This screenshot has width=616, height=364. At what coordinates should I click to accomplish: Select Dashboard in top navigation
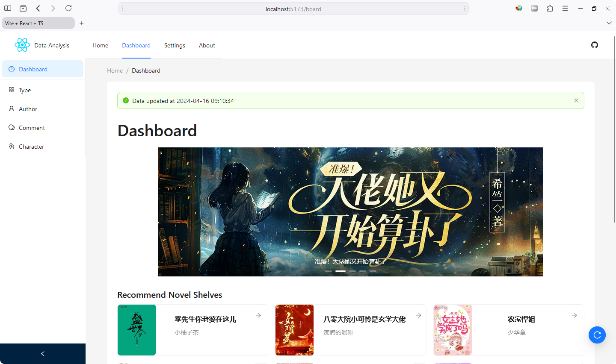point(136,45)
